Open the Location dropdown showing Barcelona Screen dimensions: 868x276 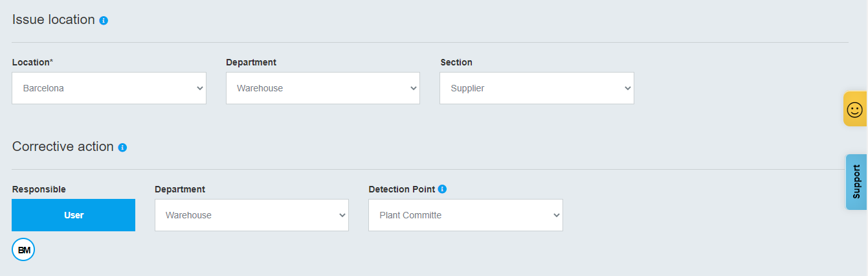(109, 88)
